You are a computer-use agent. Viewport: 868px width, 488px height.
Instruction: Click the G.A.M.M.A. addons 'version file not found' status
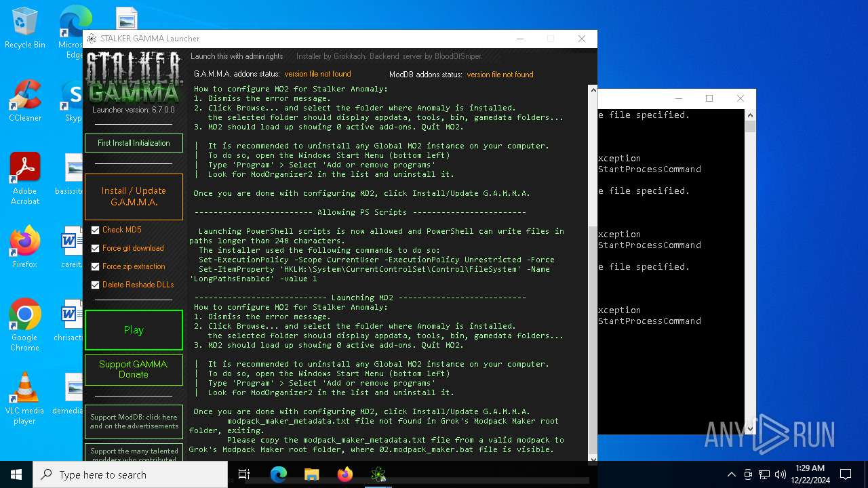(317, 75)
